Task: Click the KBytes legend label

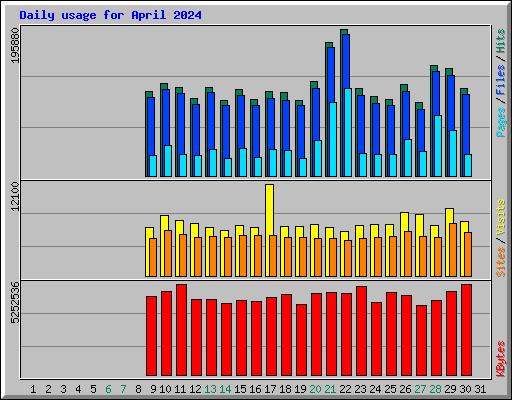Action: (x=501, y=359)
